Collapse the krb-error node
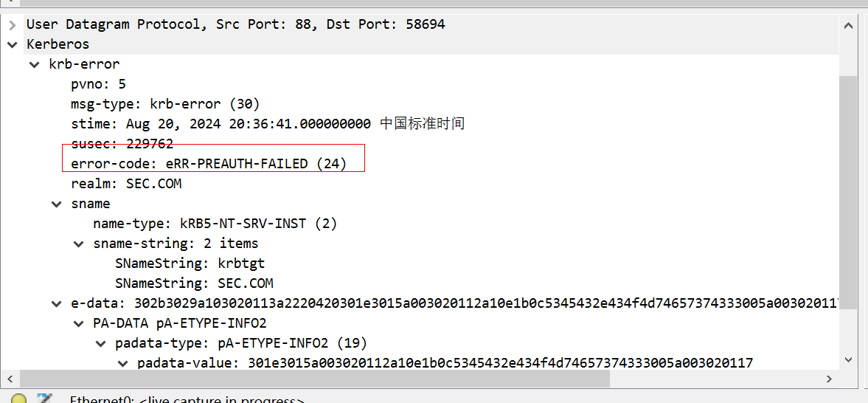Screen dimensions: 868x403 [x=34, y=64]
